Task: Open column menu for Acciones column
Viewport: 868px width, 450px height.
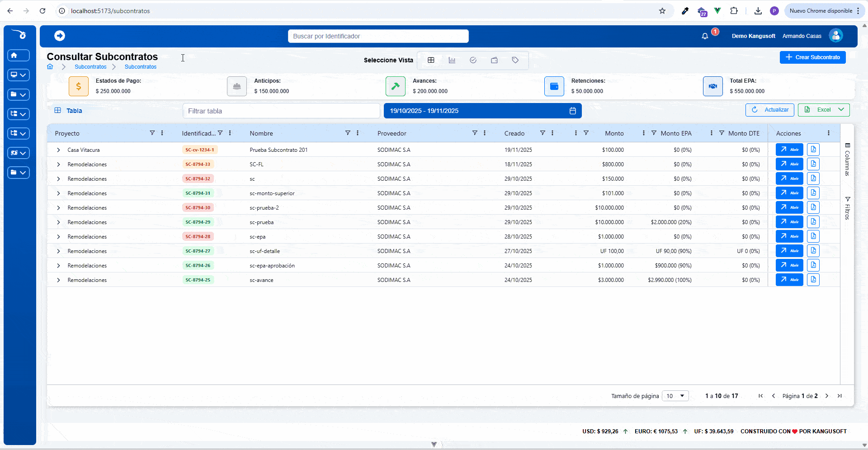Action: coord(829,133)
